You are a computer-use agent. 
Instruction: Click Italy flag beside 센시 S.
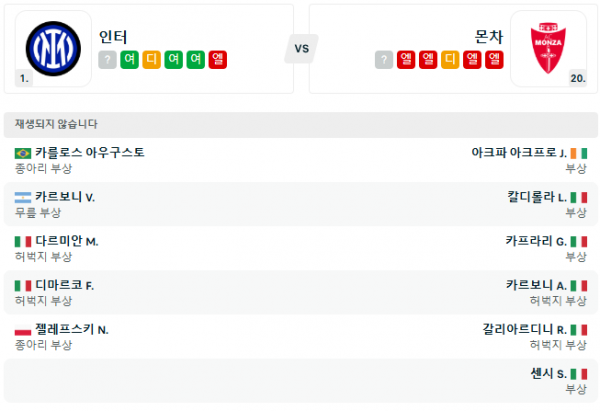[579, 373]
